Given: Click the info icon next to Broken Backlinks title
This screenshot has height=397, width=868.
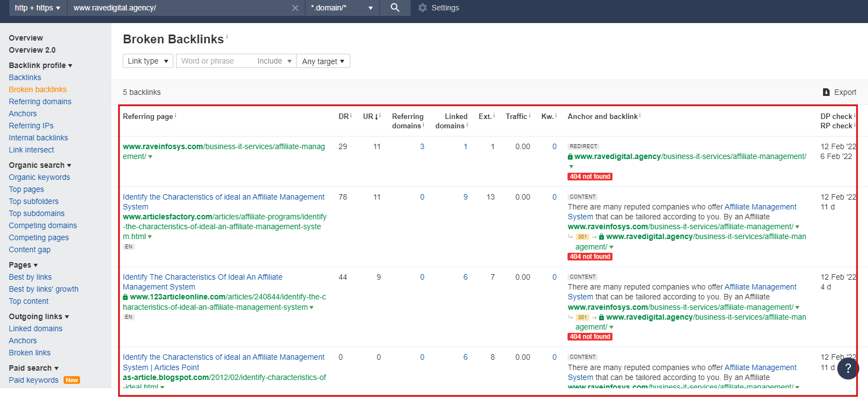Looking at the screenshot, I should (x=227, y=36).
